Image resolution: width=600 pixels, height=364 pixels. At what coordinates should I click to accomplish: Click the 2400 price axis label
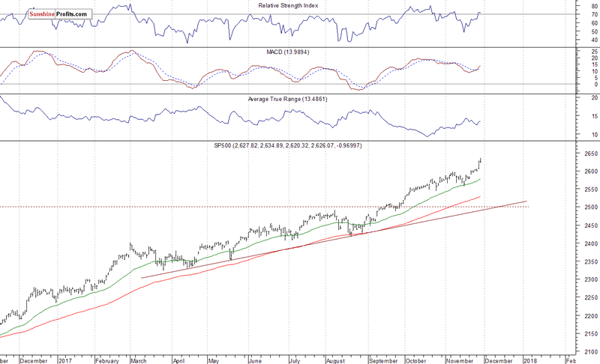pyautogui.click(x=592, y=243)
